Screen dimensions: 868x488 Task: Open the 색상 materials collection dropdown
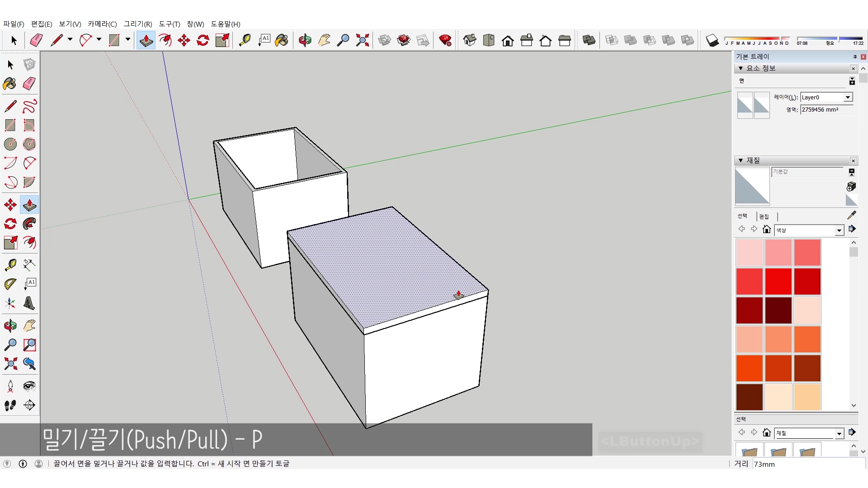tap(839, 230)
